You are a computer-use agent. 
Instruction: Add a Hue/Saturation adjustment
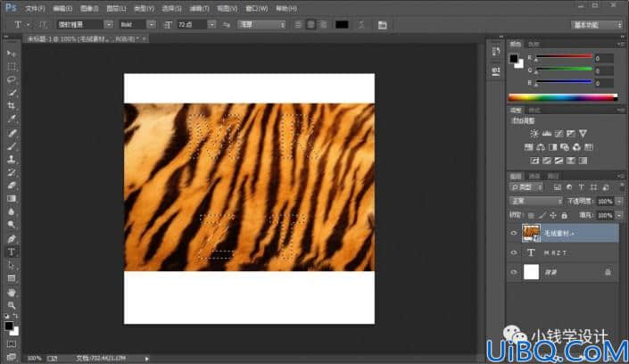click(529, 147)
